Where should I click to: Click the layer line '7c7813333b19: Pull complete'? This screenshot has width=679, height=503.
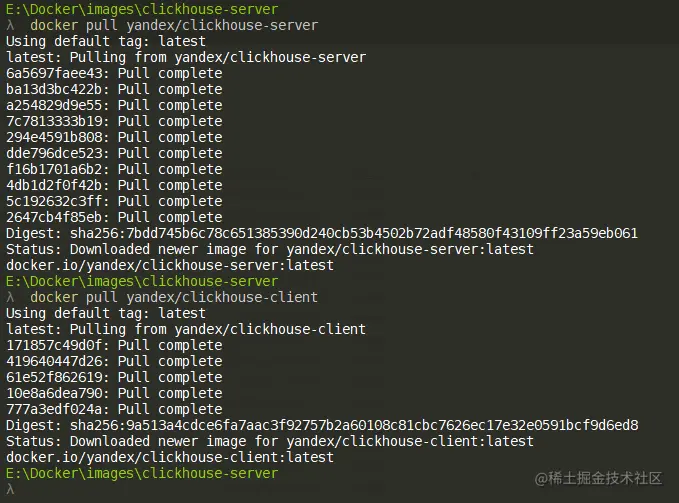(x=114, y=122)
